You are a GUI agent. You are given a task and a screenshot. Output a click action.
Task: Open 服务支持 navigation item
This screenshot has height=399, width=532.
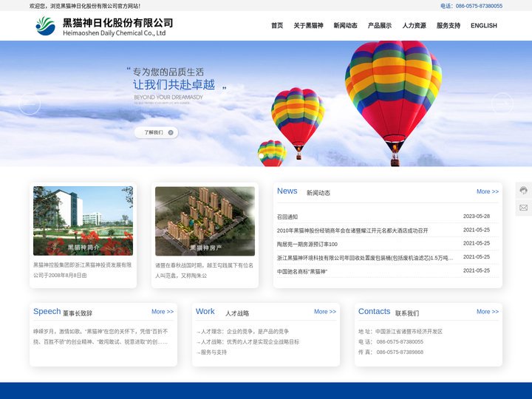[449, 25]
